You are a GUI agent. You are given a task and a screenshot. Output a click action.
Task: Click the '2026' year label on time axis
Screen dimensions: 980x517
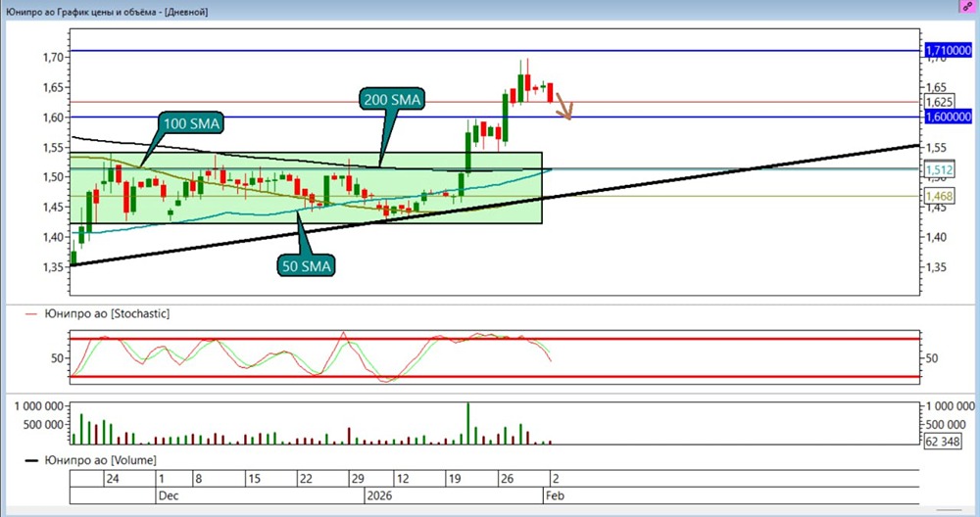[x=379, y=495]
